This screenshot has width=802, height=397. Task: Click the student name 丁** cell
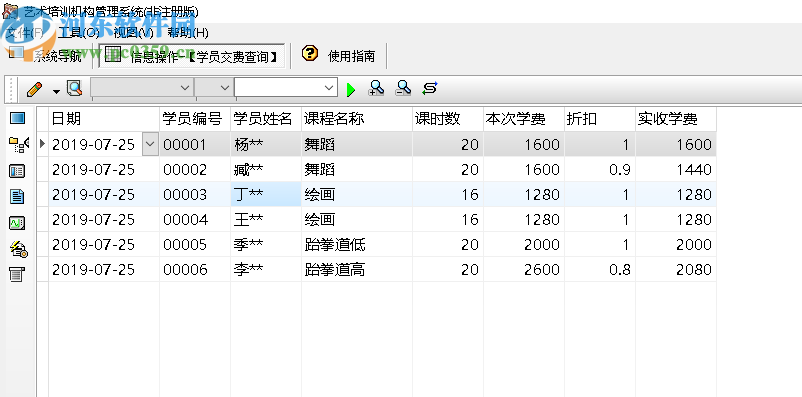point(266,194)
